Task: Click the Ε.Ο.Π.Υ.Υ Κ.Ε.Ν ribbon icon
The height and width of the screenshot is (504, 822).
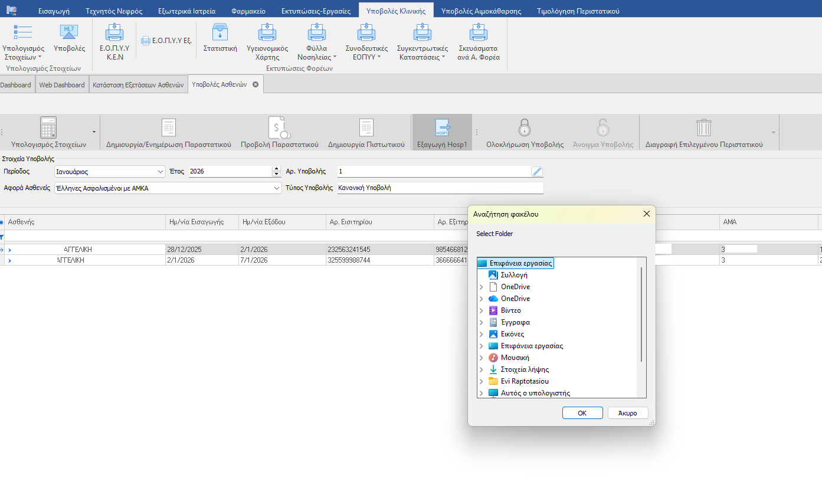Action: point(114,33)
